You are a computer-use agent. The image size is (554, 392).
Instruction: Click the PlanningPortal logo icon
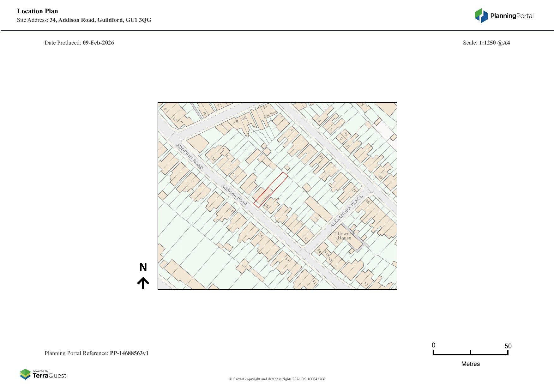point(481,15)
